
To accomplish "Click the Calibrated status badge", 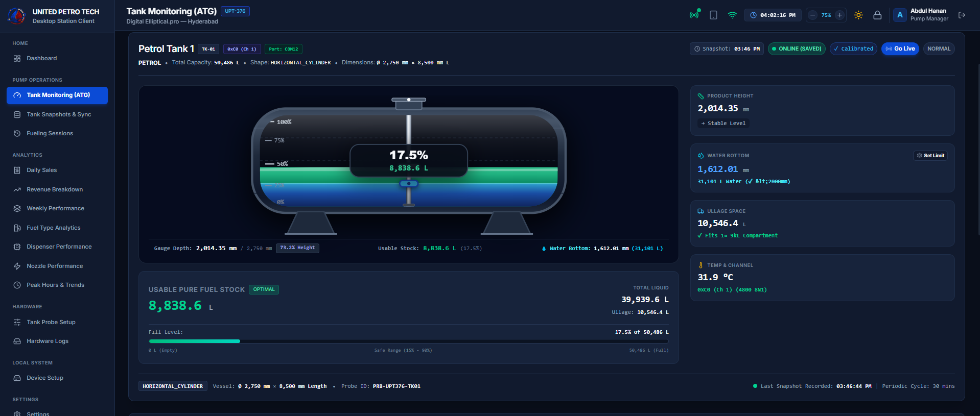I will point(853,49).
